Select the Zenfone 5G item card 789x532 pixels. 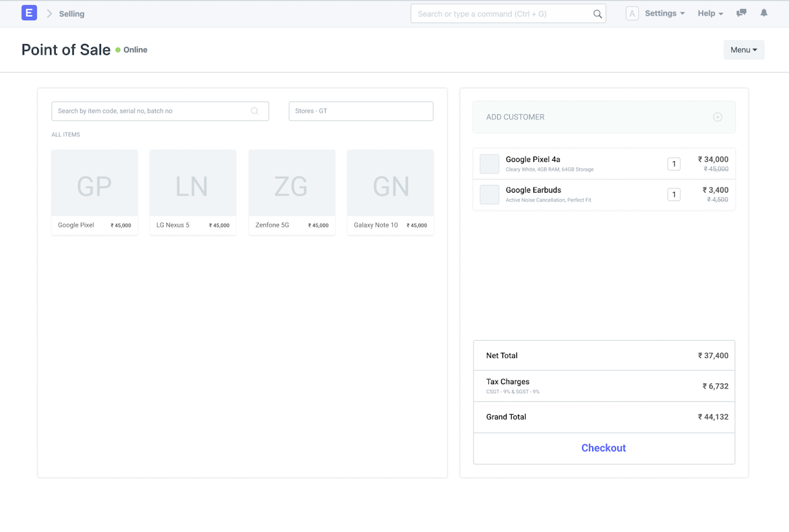pos(292,192)
